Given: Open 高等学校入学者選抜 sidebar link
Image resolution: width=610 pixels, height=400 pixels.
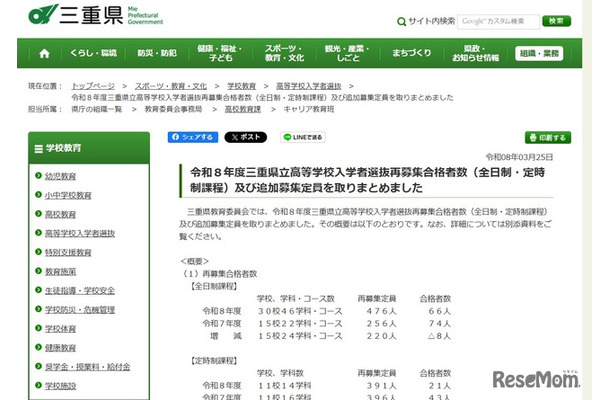Looking at the screenshot, I should [x=80, y=233].
